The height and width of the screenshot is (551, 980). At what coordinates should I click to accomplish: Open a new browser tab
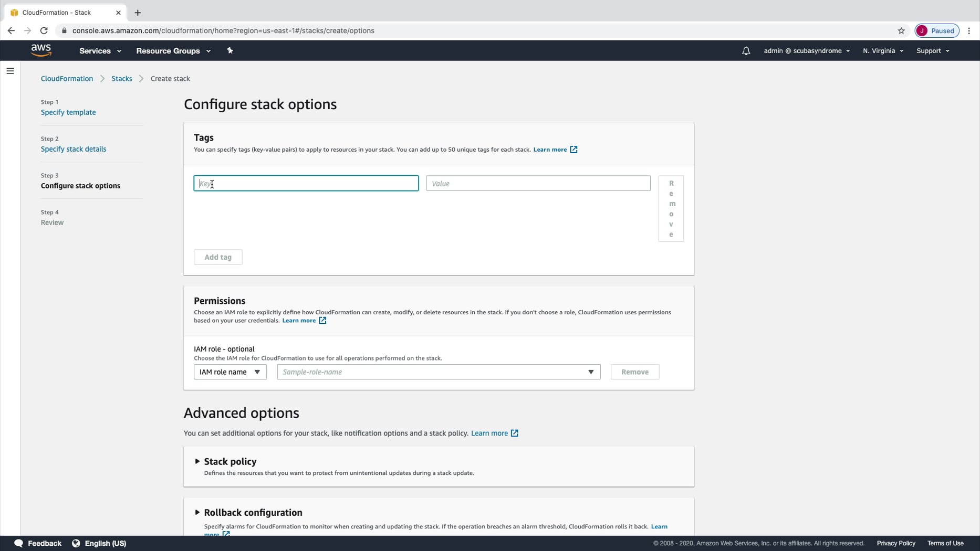pyautogui.click(x=138, y=13)
